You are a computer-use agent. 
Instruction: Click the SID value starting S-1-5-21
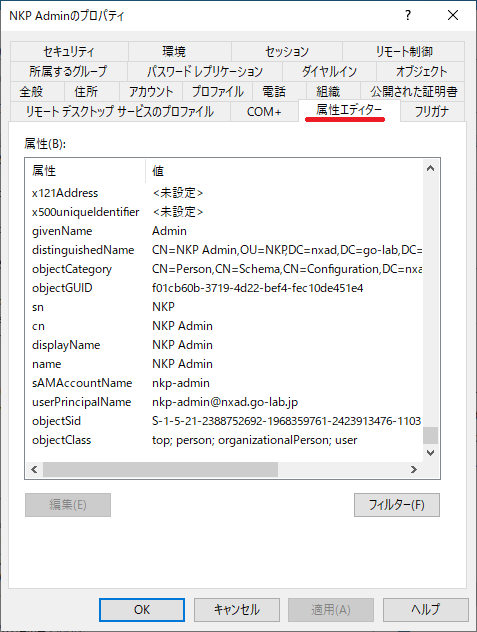pos(286,421)
